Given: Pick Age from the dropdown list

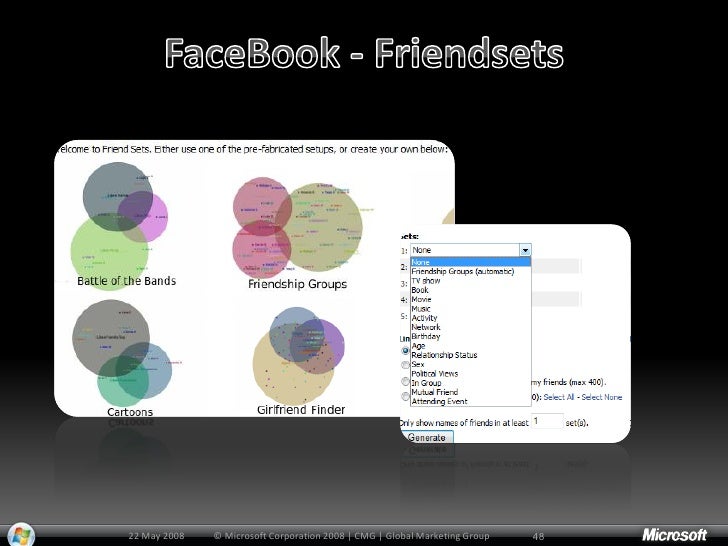Looking at the screenshot, I should [418, 346].
